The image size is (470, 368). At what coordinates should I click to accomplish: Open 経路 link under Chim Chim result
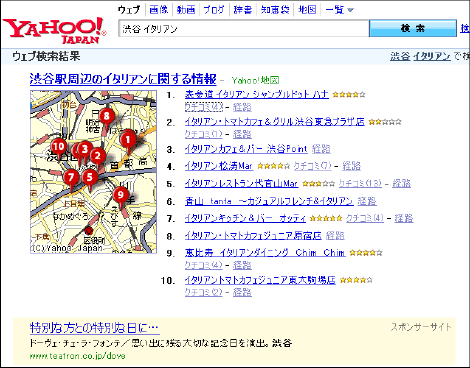coord(242,265)
